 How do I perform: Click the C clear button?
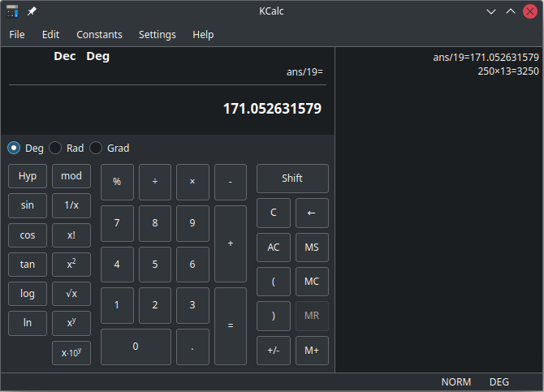[274, 213]
